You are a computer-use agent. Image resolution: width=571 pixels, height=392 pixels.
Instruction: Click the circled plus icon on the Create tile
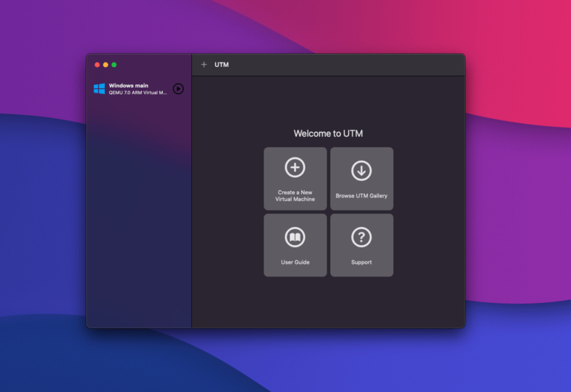coord(295,167)
